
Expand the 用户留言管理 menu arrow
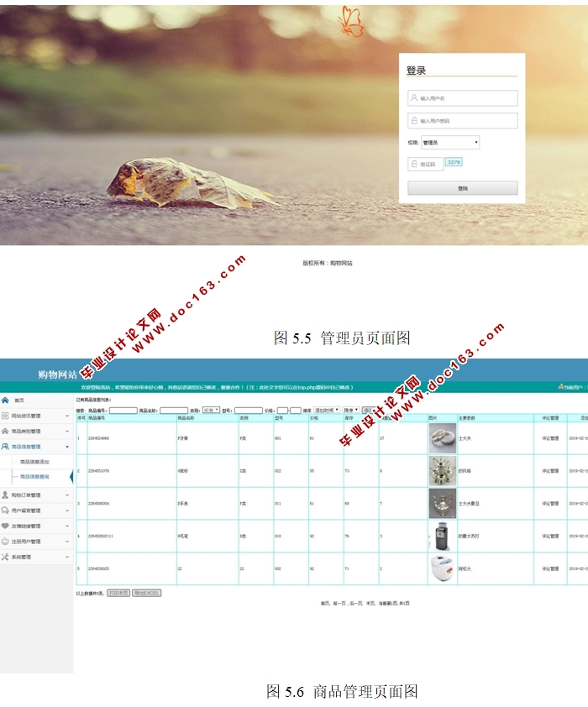click(67, 511)
